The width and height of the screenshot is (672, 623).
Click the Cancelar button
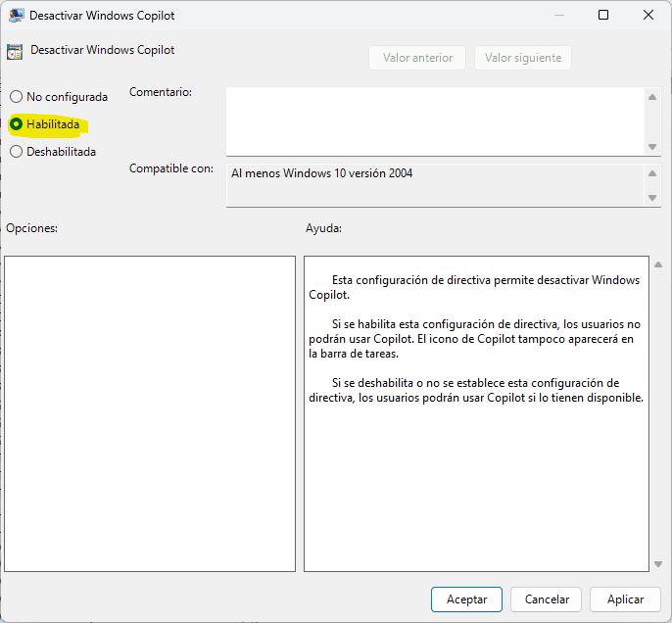point(547,599)
